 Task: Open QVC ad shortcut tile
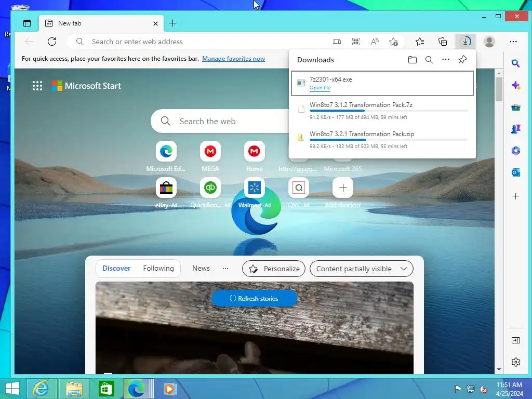point(299,188)
